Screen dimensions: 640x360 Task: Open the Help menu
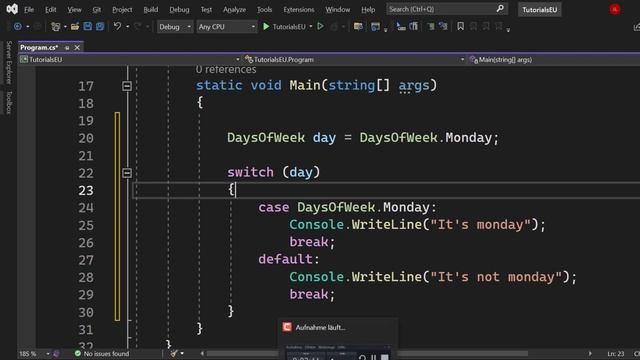click(x=368, y=9)
